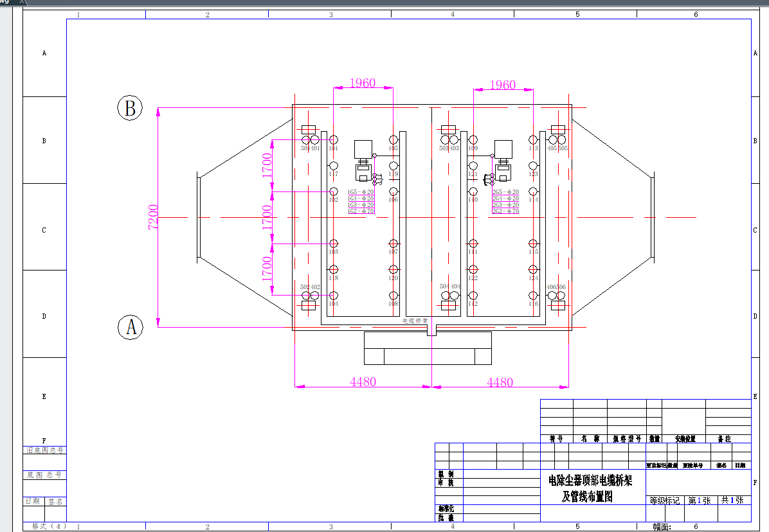Select the left 4480 dimension text
The height and width of the screenshot is (532, 769).
[363, 382]
